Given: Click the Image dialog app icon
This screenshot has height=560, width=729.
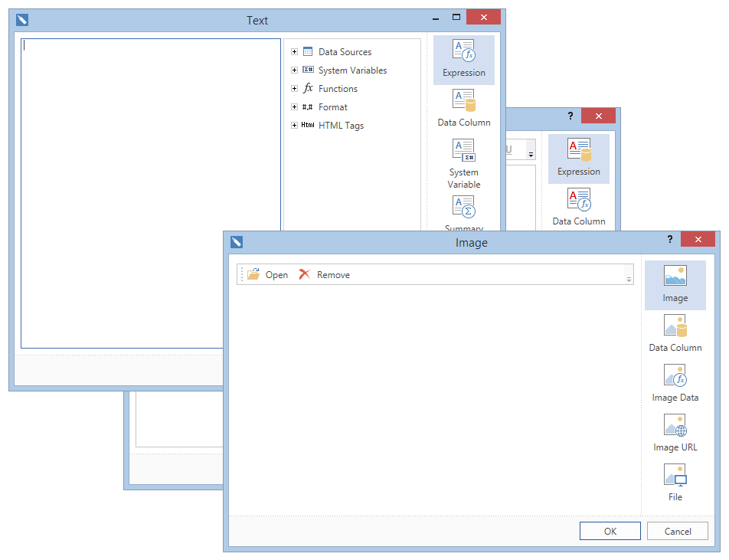Looking at the screenshot, I should tap(236, 242).
